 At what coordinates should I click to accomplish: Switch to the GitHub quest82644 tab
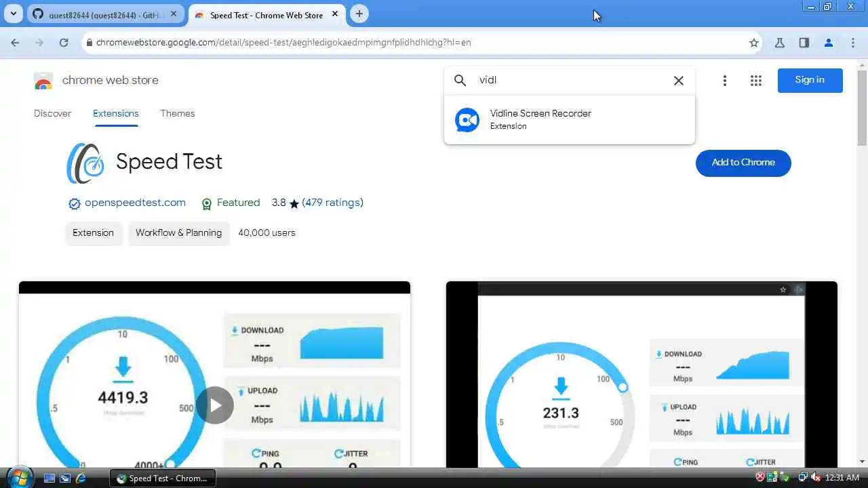coord(105,14)
